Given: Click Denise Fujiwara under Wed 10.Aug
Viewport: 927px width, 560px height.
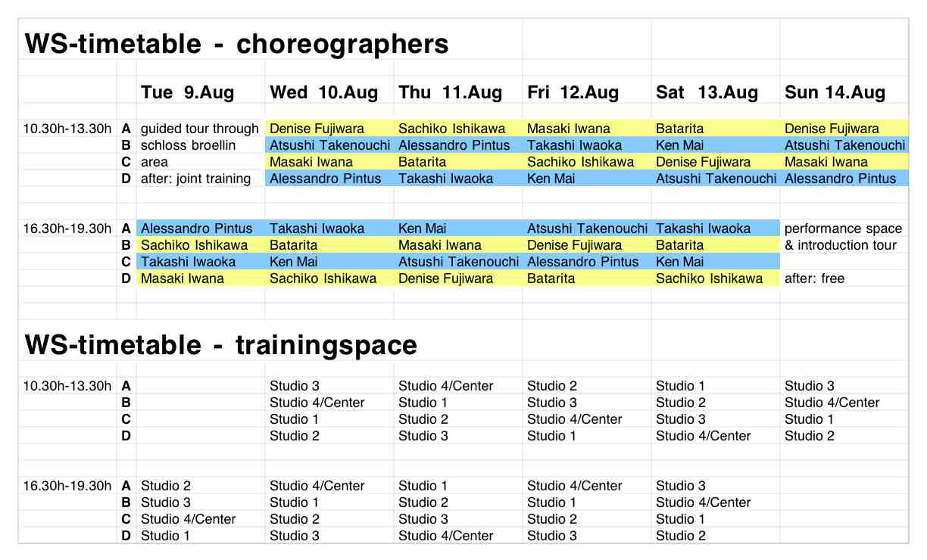Looking at the screenshot, I should 317,129.
